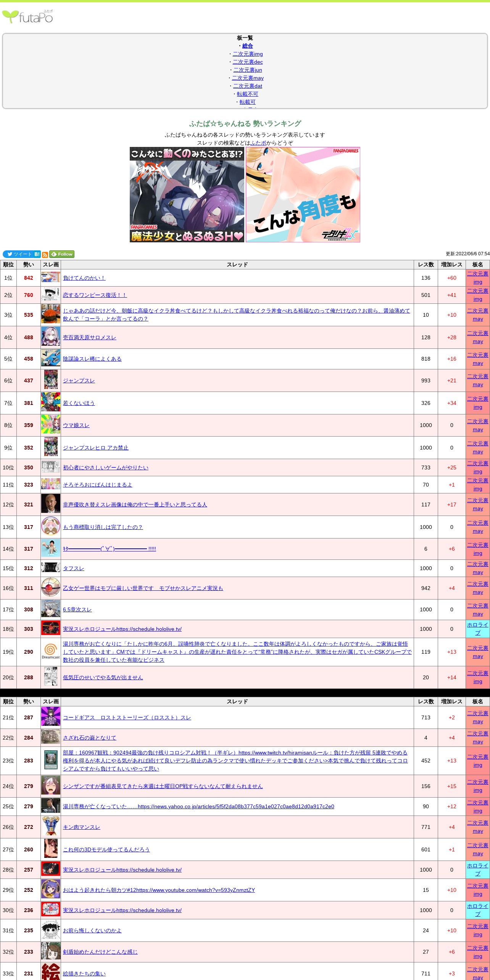Click the thumbnail for ウマ娘スレ

point(51,424)
